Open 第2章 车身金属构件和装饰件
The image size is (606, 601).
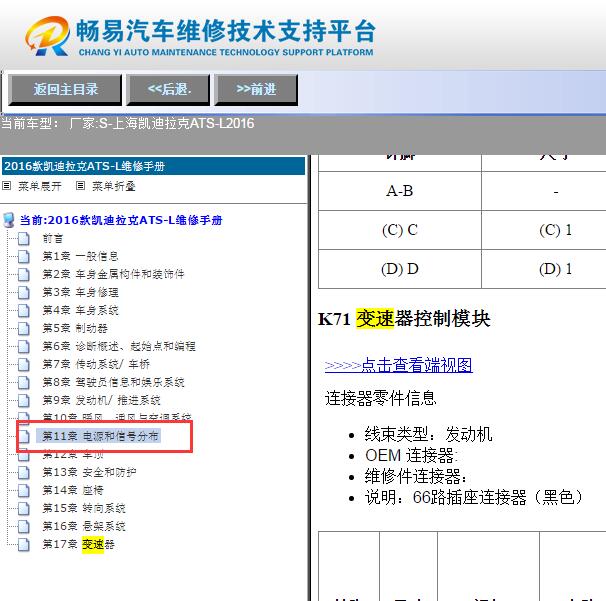(x=113, y=274)
